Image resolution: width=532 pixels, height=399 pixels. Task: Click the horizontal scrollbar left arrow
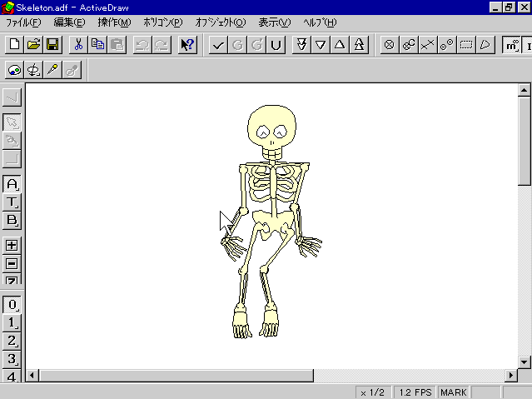point(32,376)
